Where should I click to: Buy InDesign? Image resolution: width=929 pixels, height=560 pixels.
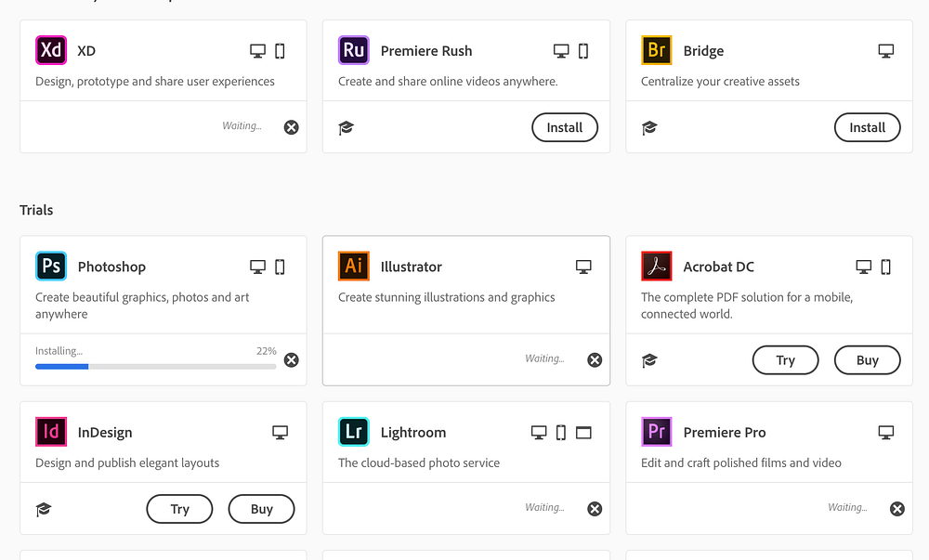click(x=261, y=509)
